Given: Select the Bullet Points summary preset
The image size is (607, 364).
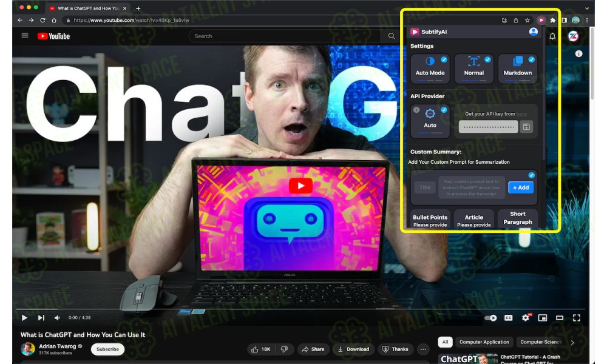Looking at the screenshot, I should [430, 220].
